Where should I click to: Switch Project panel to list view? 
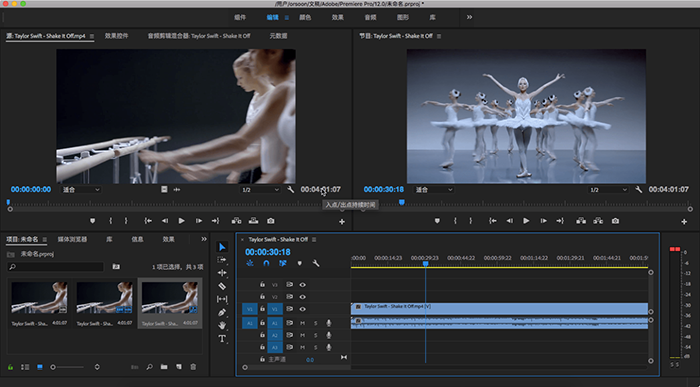[x=25, y=367]
